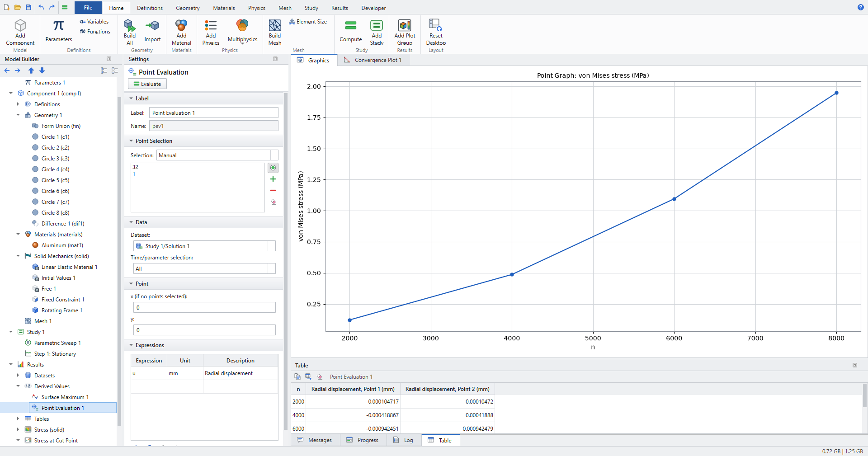Click the Add Physics icon
868x456 pixels.
211,25
